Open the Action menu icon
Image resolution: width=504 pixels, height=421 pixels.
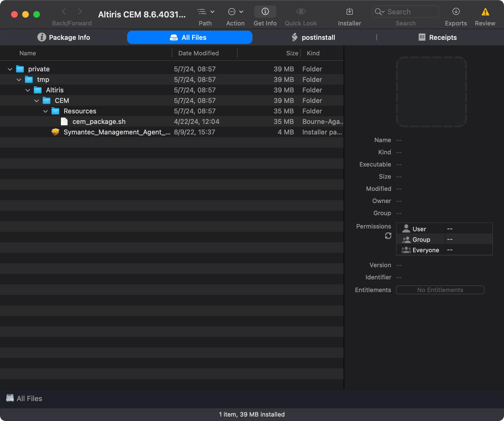click(235, 12)
